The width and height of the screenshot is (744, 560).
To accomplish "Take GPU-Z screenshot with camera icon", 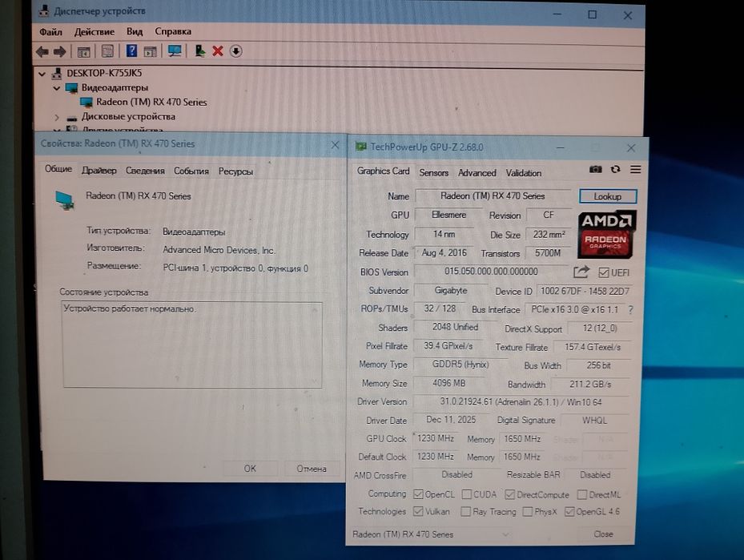I will coord(596,169).
